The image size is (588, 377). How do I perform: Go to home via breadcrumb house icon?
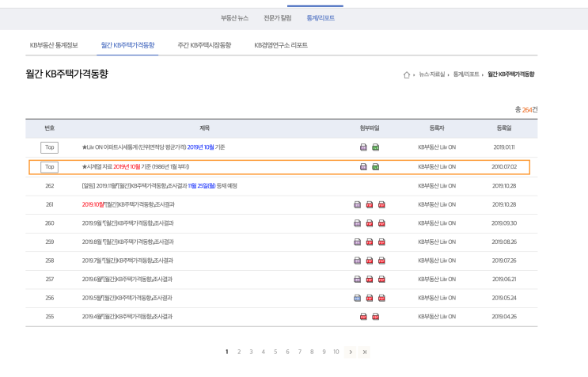407,74
